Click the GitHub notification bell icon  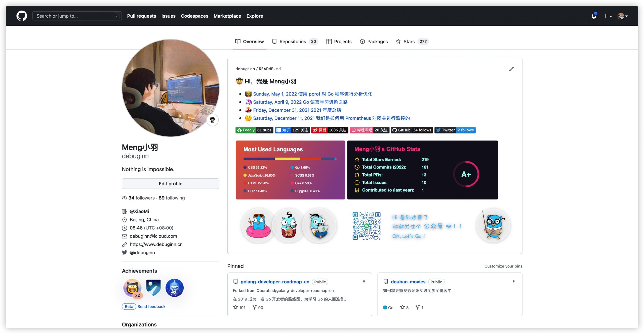(593, 16)
